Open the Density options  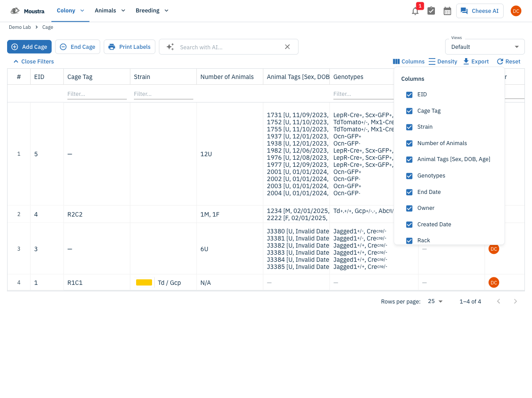443,62
